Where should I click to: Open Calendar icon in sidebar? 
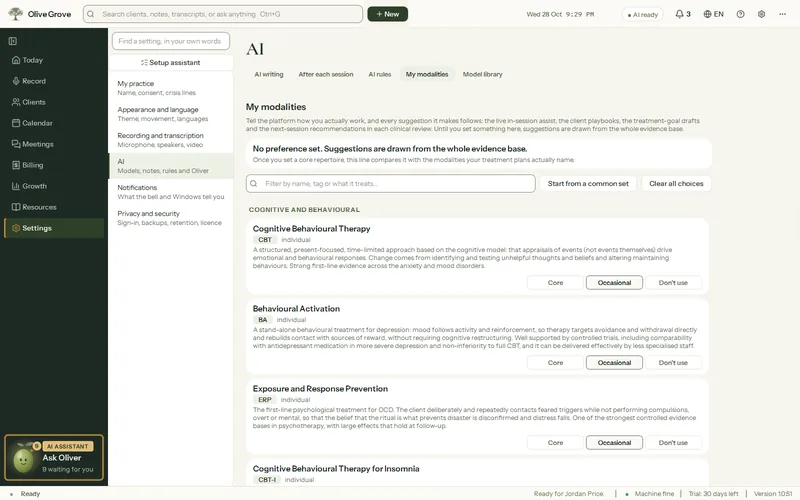click(x=16, y=123)
